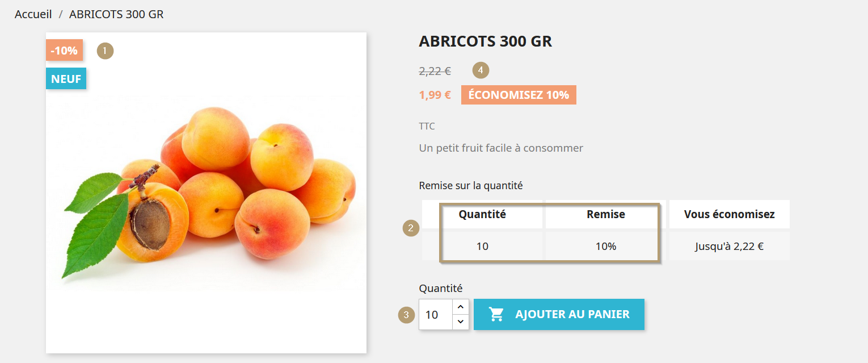Click the Remise column header
Viewport: 868px width, 363px height.
click(606, 214)
